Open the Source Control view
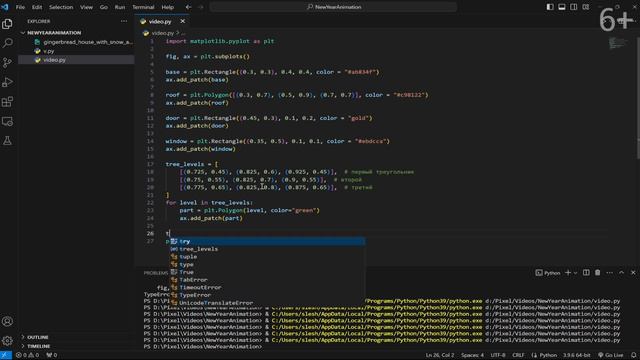640x360 pixels. [7, 62]
